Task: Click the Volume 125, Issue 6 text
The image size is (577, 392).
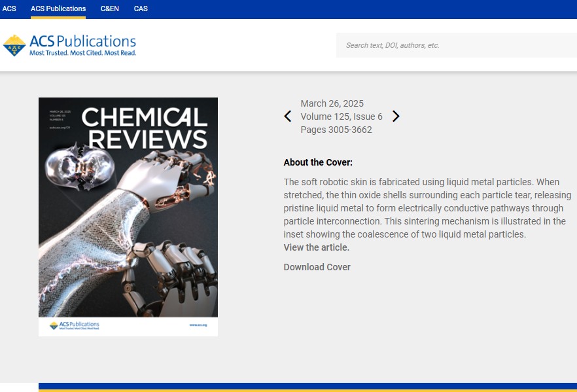Action: coord(341,116)
